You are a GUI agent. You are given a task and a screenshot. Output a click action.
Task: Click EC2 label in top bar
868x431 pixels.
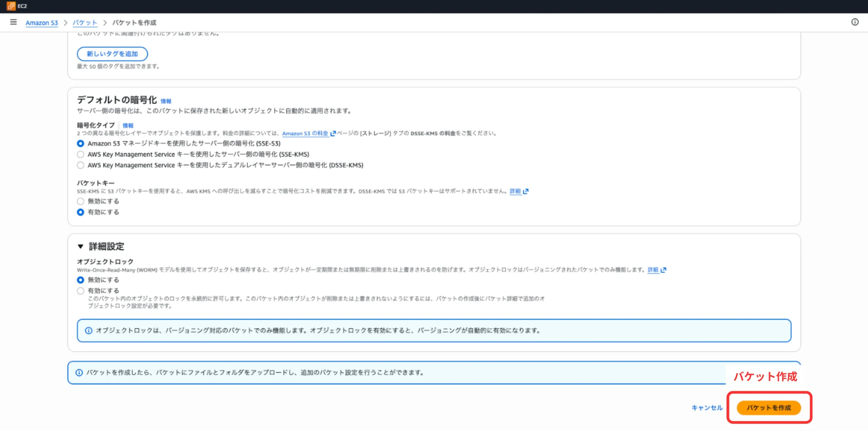coord(22,6)
